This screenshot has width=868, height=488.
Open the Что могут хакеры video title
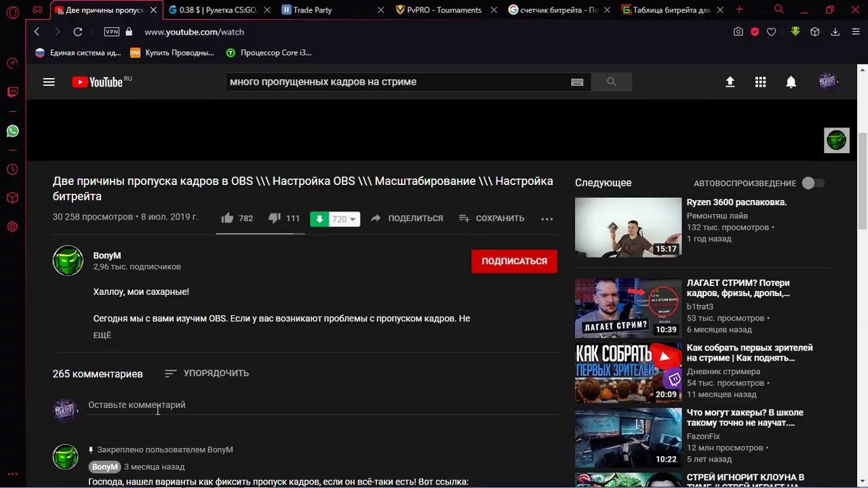click(x=745, y=418)
